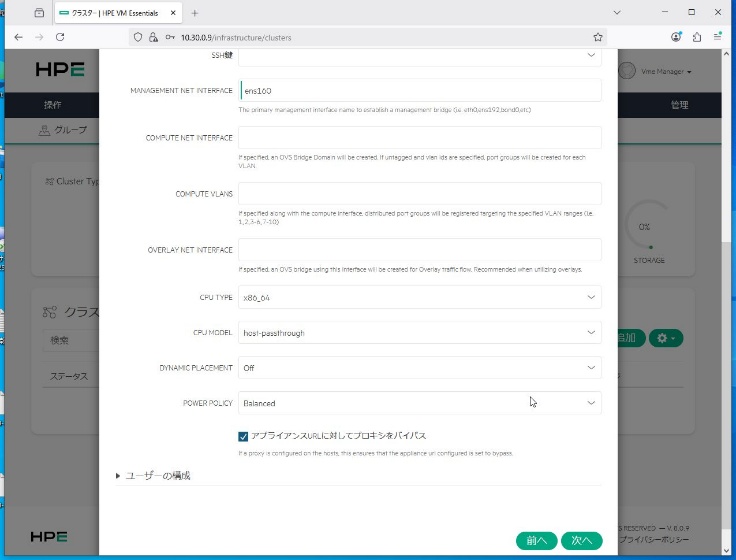736x560 pixels.
Task: Open the Firefox application menu (hamburger icon)
Action: 720,36
